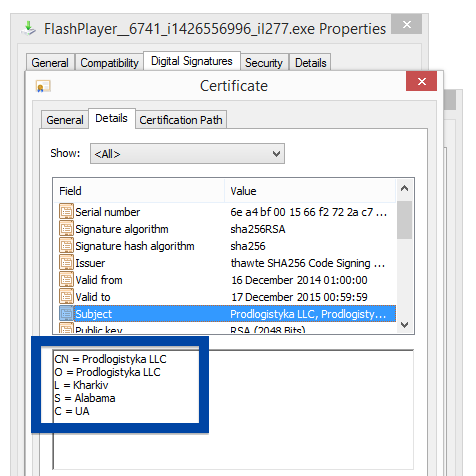Click the Signature algorithm field icon

click(x=66, y=228)
